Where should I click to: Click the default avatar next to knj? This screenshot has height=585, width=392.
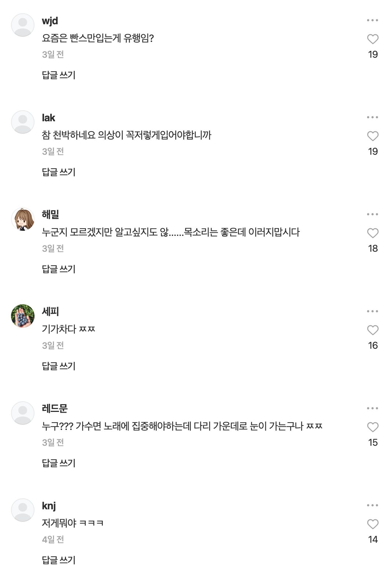23,510
